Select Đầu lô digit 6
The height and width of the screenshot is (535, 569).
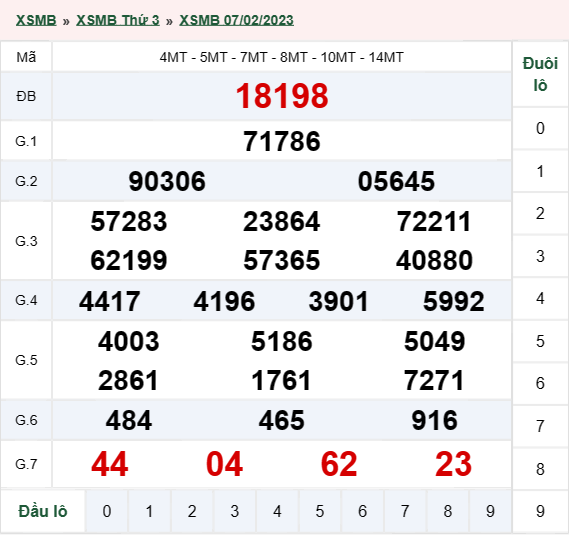[x=363, y=511]
